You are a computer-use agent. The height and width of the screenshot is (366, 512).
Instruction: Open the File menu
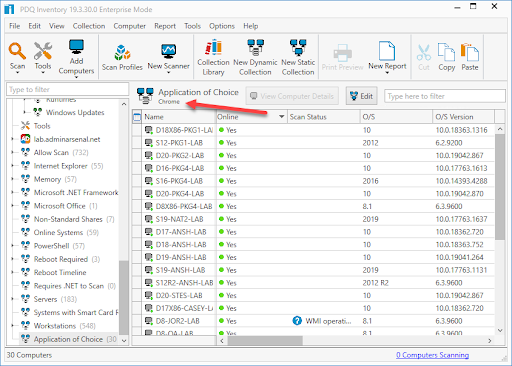[15, 26]
